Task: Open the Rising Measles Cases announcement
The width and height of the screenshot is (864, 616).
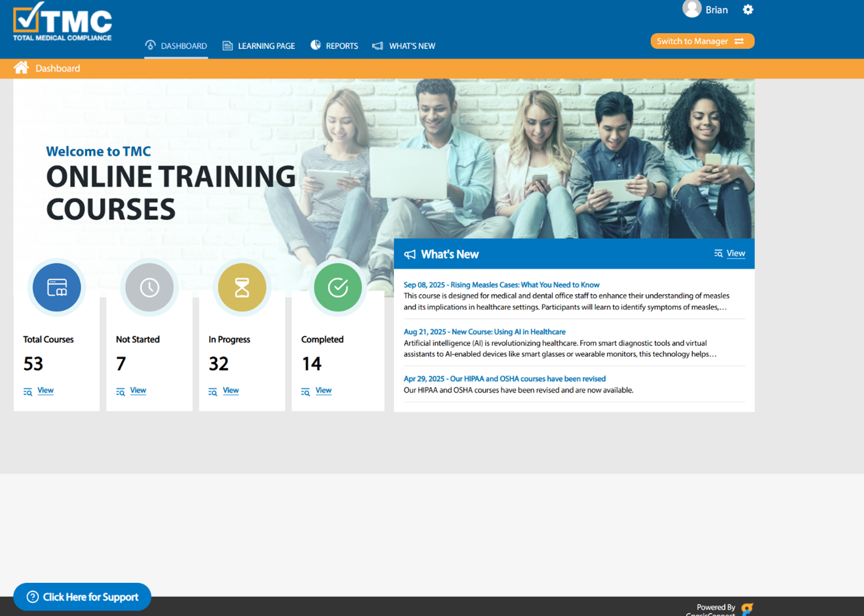Action: [x=501, y=284]
